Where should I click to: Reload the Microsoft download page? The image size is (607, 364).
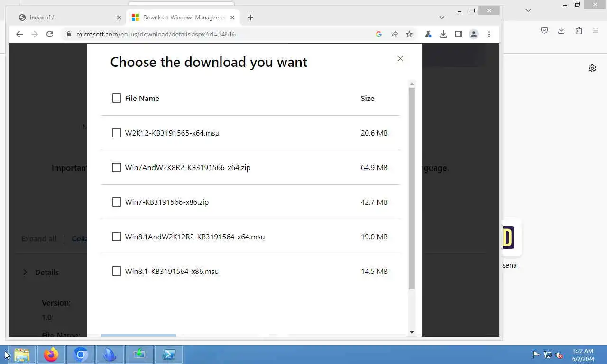pyautogui.click(x=49, y=34)
